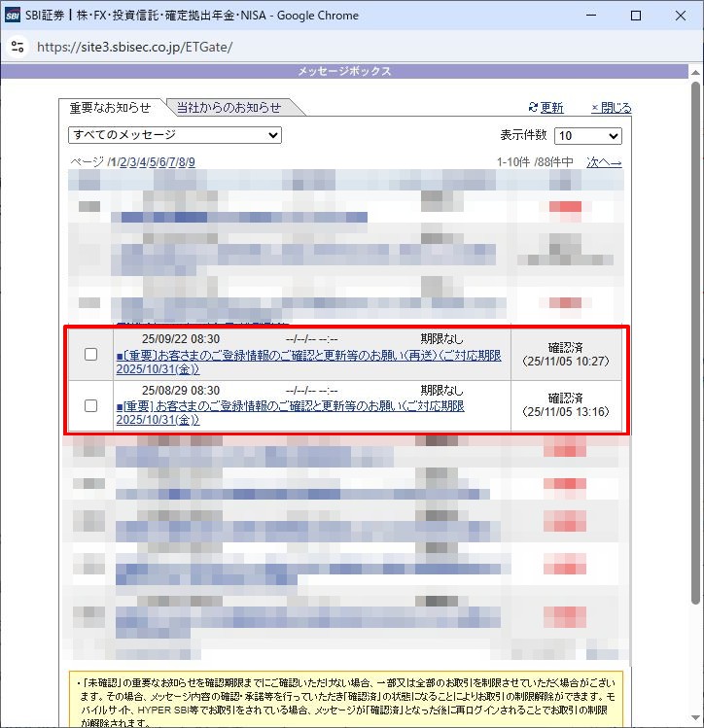Image resolution: width=704 pixels, height=728 pixels.
Task: Click the address bar URL field
Action: click(292, 47)
